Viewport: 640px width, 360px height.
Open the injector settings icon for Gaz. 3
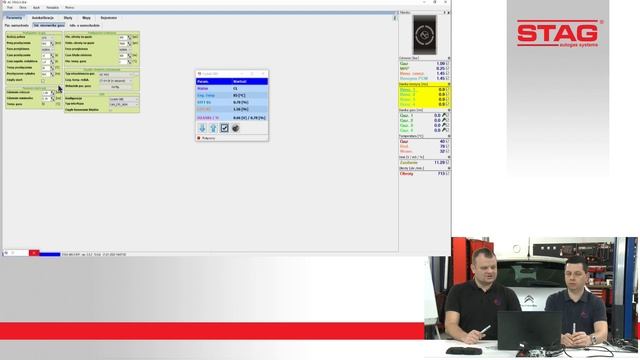pyautogui.click(x=444, y=125)
